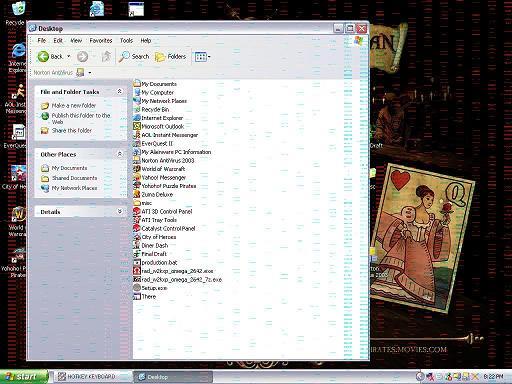Collapse the File and Folder Tasks panel

pyautogui.click(x=119, y=91)
